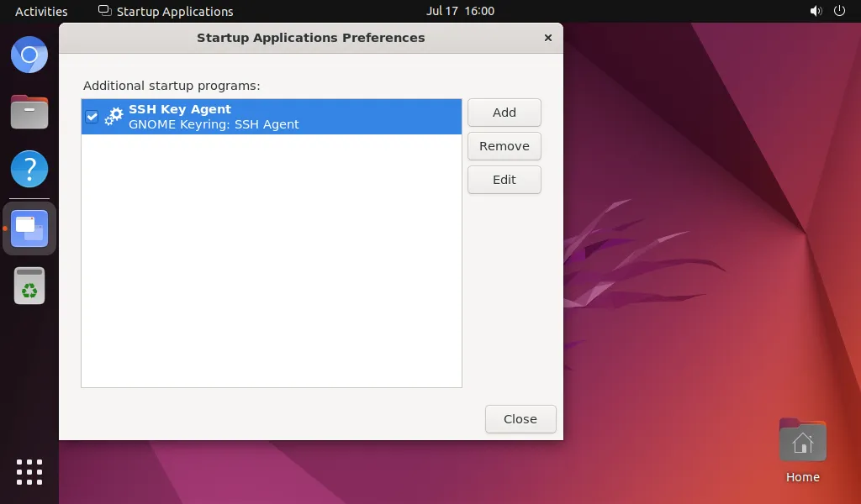Viewport: 861px width, 504px height.
Task: Click the SSH Key Agent gear icon
Action: 114,116
